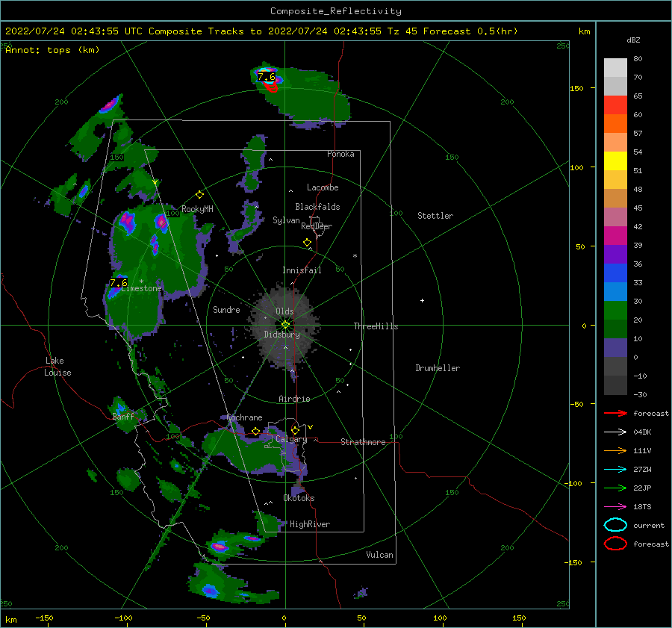Click the Drumheller city label

click(438, 368)
